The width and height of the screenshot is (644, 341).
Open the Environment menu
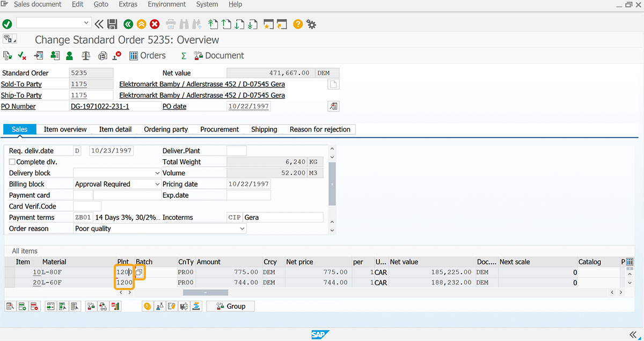pos(167,4)
